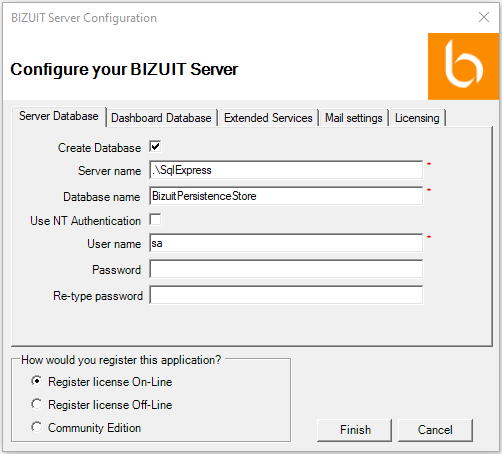502x454 pixels.
Task: Click the Re-type password field
Action: pyautogui.click(x=286, y=295)
